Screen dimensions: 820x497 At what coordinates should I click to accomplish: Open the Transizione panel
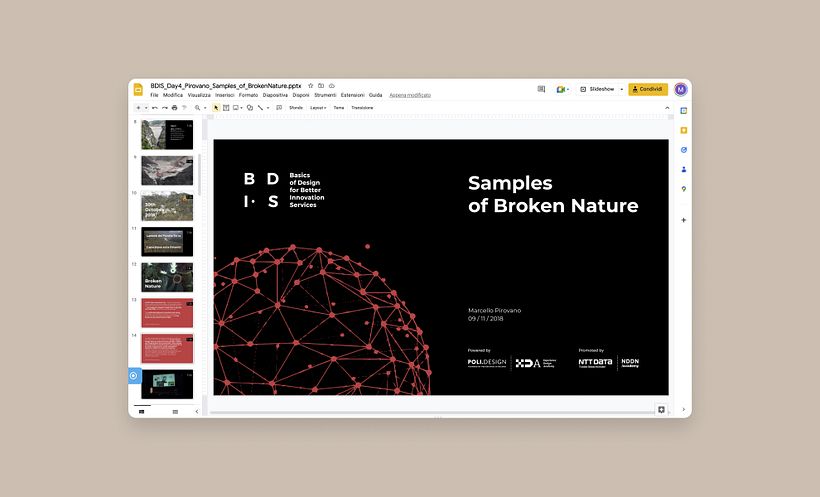362,108
